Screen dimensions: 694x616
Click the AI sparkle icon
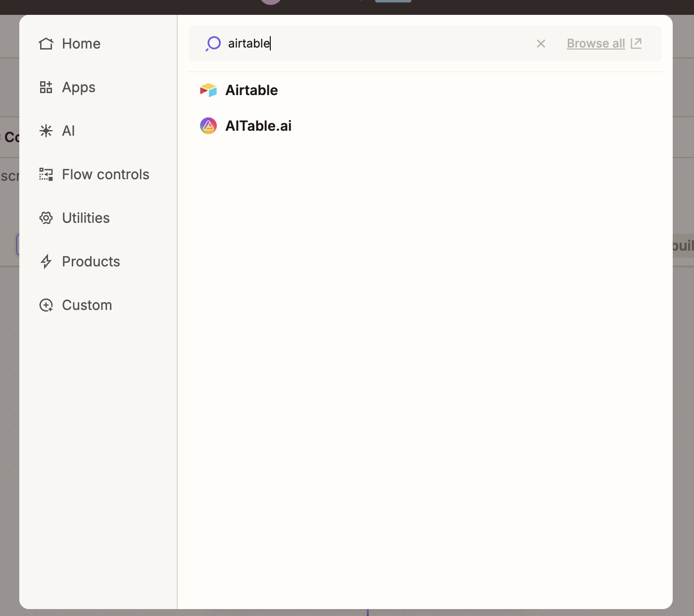(46, 131)
